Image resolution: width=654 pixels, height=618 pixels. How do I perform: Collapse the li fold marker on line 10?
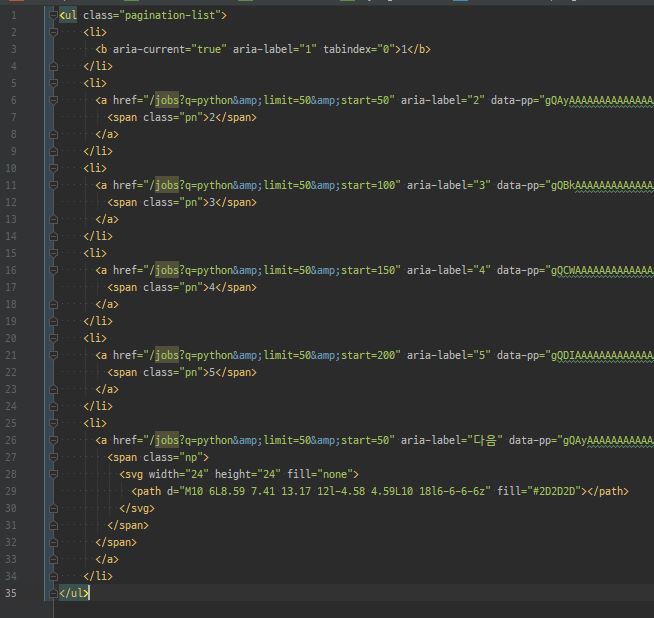coord(53,168)
